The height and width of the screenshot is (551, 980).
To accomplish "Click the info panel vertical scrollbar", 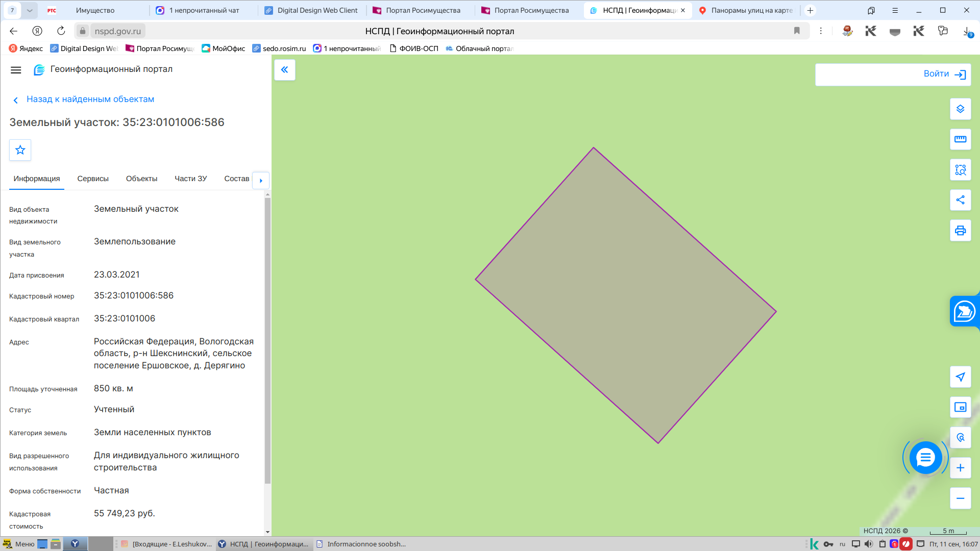I will (267, 341).
